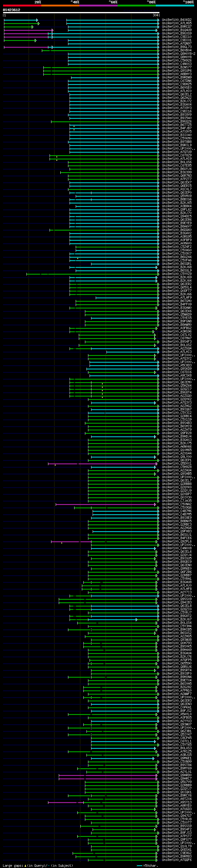The image size is (197, 868).
Task: Open the UniRef100_Q6IEP1 entry
Action: (177, 460)
